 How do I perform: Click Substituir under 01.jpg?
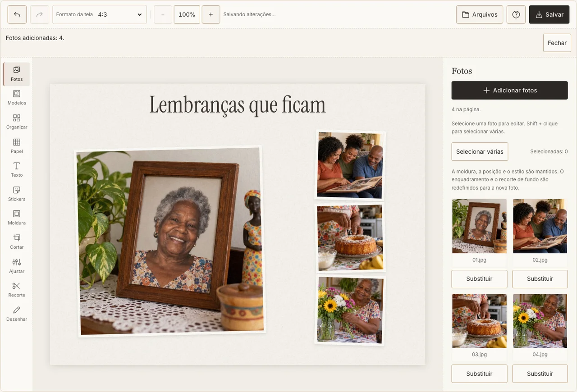(x=479, y=279)
